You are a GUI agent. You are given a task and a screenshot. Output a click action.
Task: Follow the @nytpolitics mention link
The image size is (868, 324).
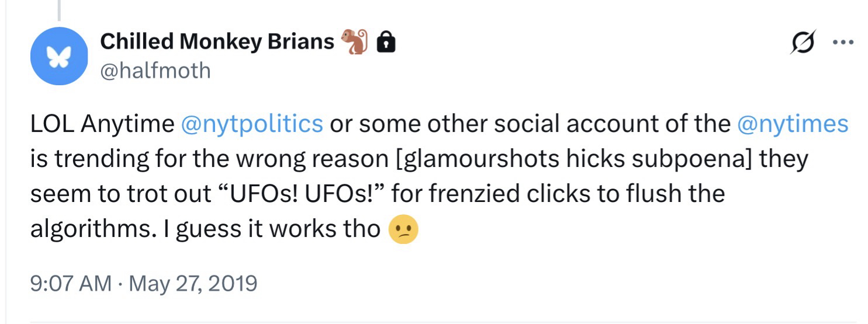pos(252,124)
